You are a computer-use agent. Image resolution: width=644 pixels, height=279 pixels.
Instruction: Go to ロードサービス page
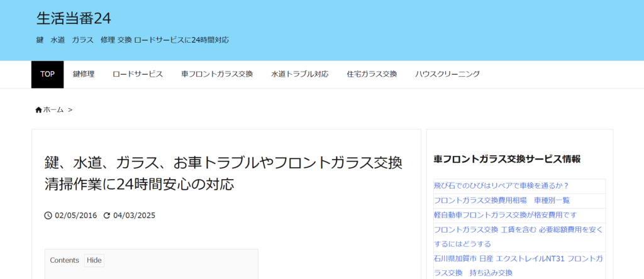point(138,74)
